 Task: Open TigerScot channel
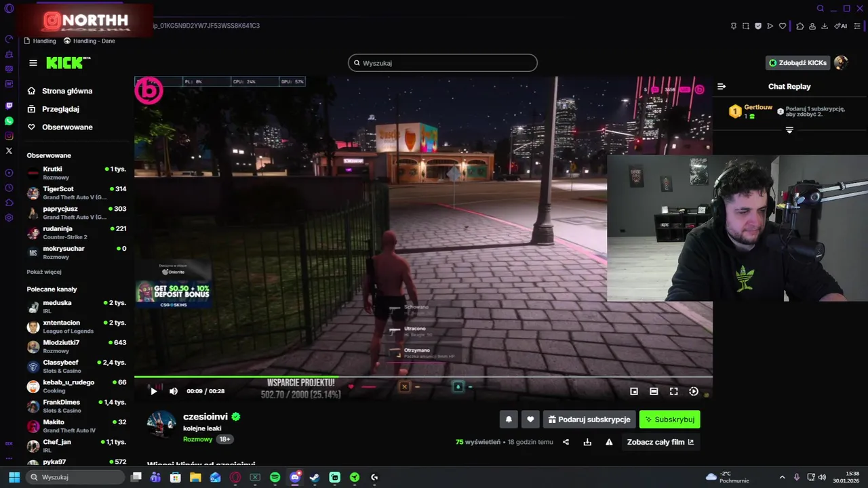[77, 192]
